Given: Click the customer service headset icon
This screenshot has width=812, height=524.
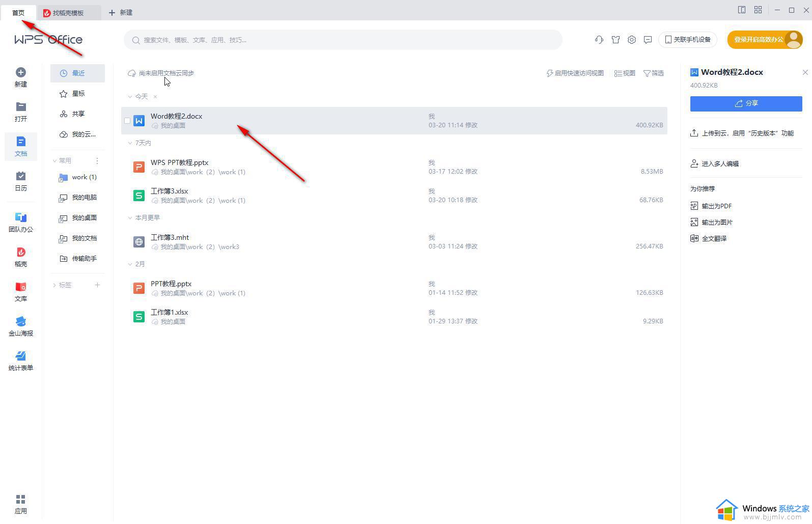Looking at the screenshot, I should coord(599,40).
